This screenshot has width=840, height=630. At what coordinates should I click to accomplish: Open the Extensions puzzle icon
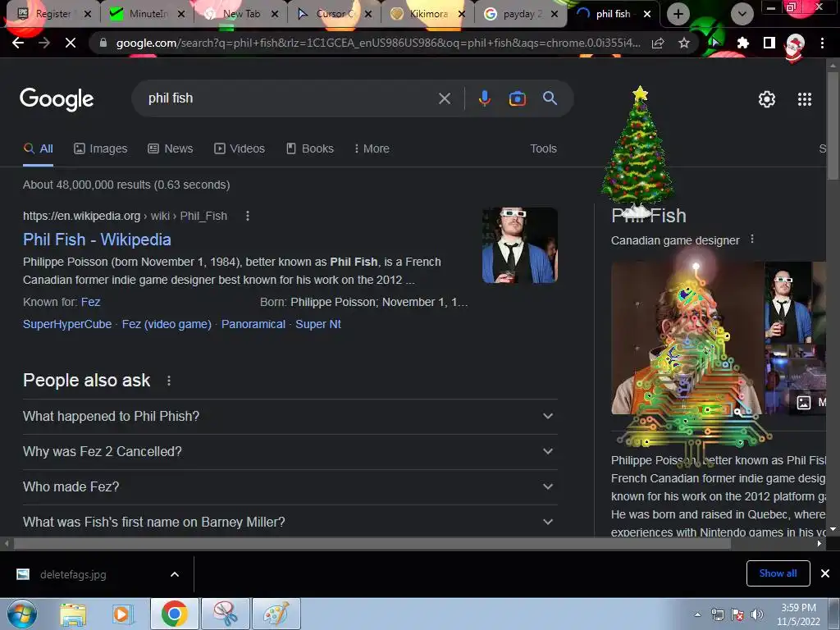pos(742,43)
